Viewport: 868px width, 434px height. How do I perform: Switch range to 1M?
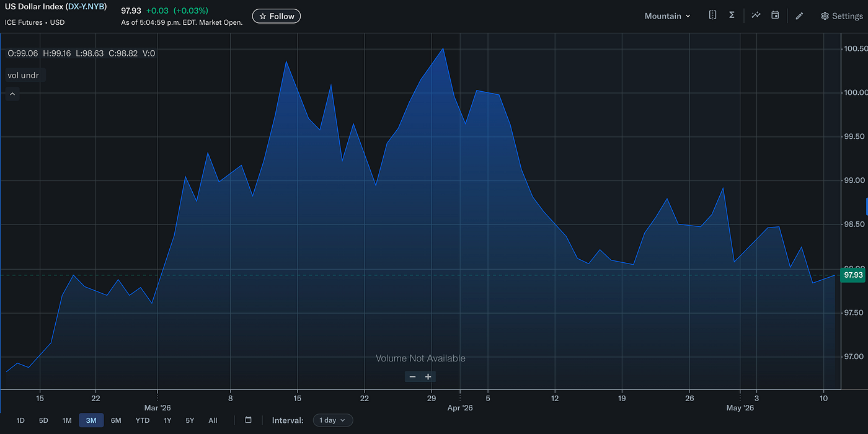67,420
